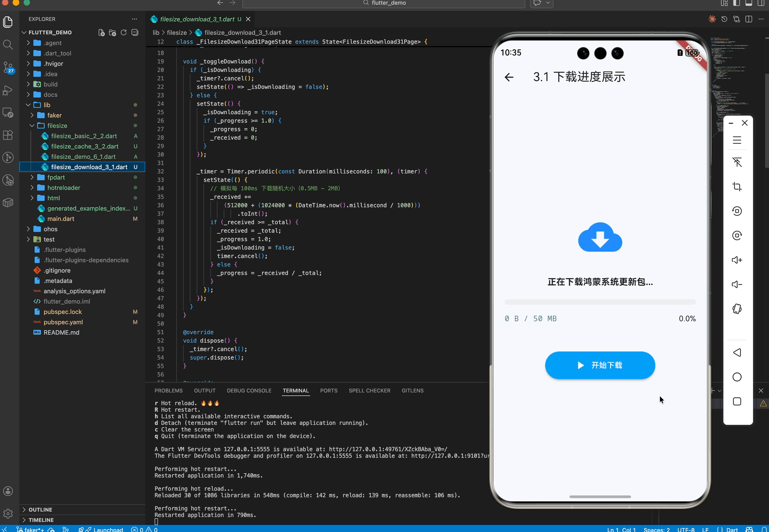This screenshot has height=532, width=769.
Task: Open changes compare icon in editor toolbar
Action: 737,19
